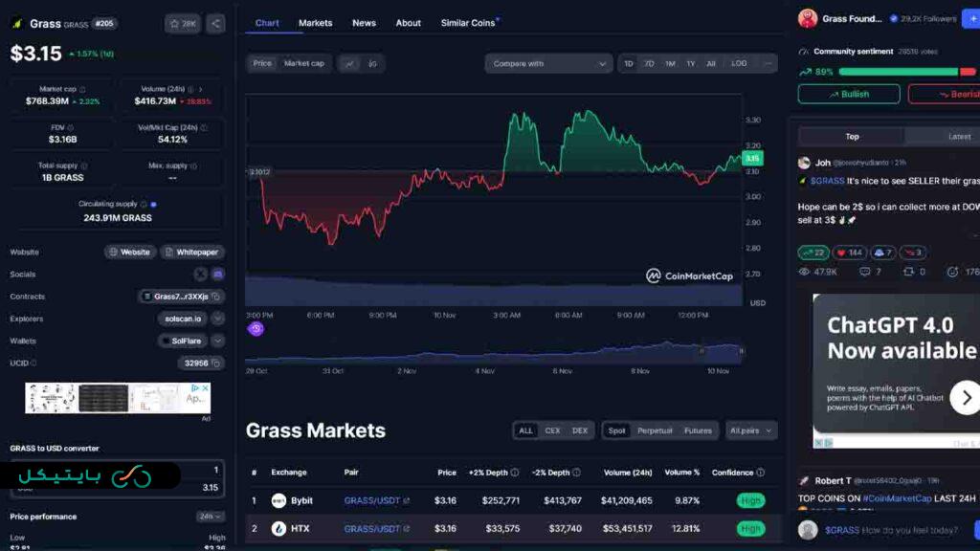Switch chart to candlestick view
The width and height of the screenshot is (980, 551).
tap(371, 62)
